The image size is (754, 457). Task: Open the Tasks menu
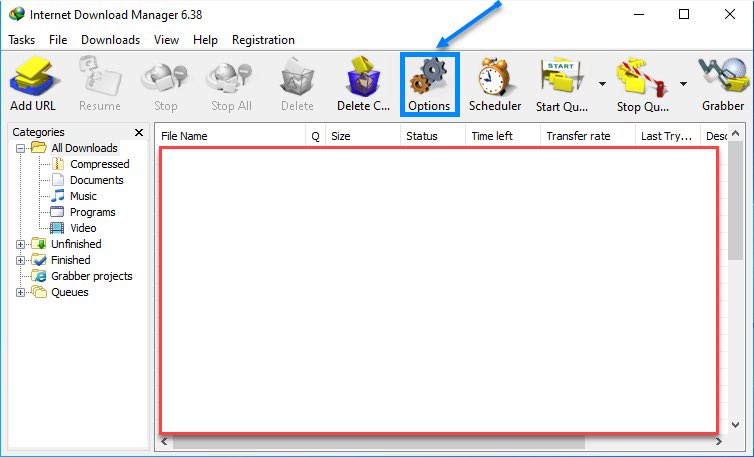click(x=22, y=40)
